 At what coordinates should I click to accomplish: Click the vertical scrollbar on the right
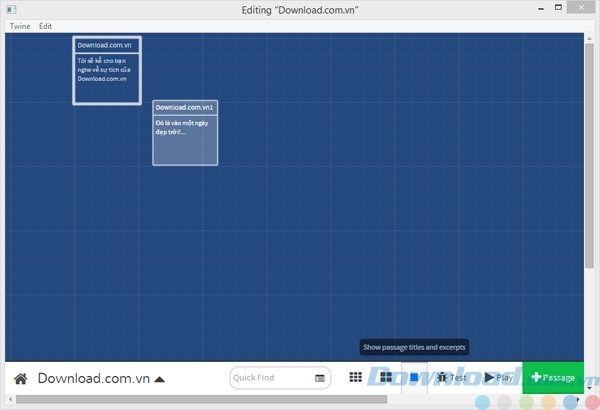click(589, 150)
